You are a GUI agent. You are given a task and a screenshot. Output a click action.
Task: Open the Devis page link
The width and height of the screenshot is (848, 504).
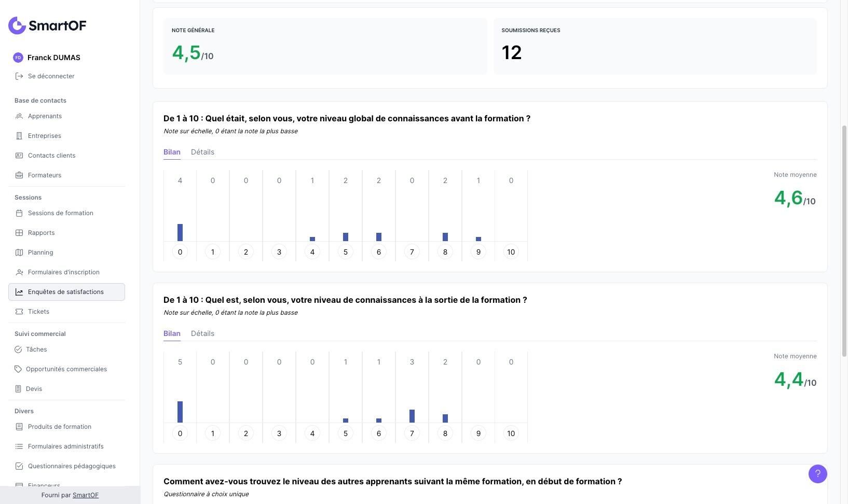coord(34,389)
